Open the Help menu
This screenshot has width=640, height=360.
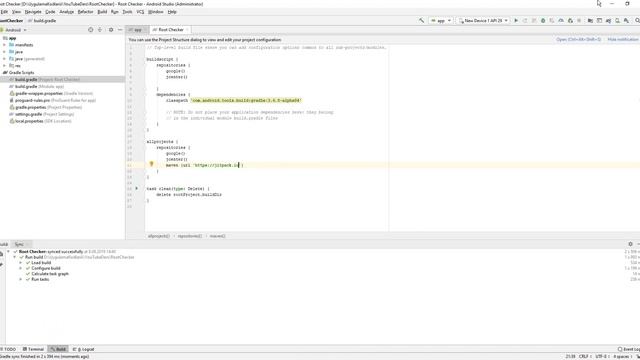click(172, 12)
